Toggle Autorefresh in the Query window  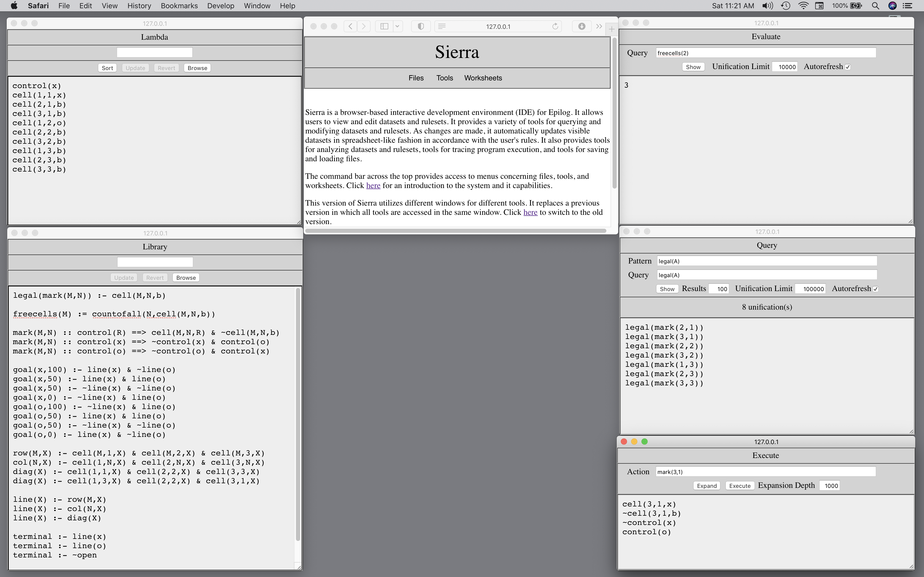coord(876,289)
